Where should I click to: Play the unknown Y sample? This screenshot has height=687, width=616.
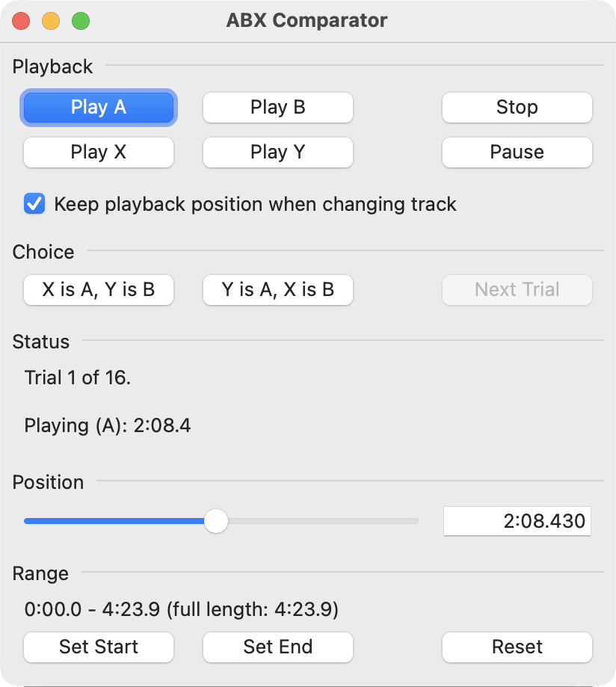pyautogui.click(x=278, y=153)
